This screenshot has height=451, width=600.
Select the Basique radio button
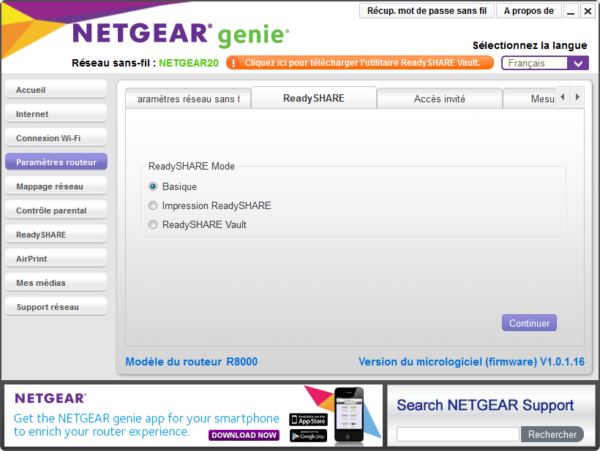tap(153, 186)
